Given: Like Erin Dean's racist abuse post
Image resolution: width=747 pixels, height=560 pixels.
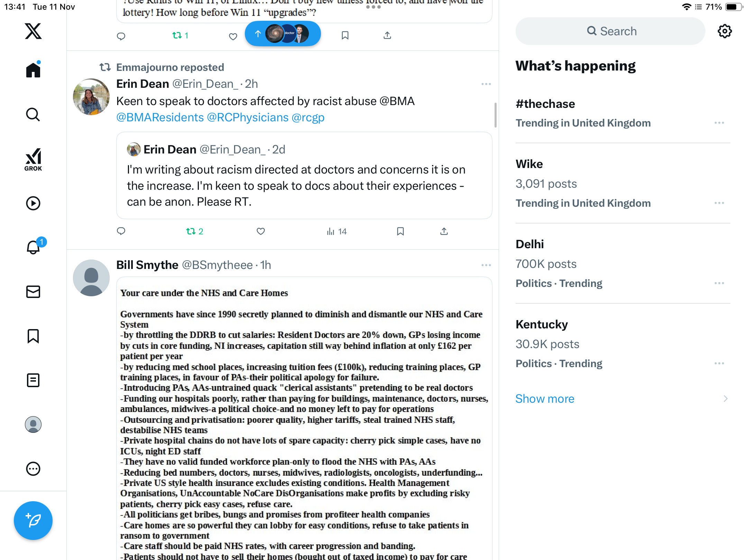Looking at the screenshot, I should click(x=261, y=231).
